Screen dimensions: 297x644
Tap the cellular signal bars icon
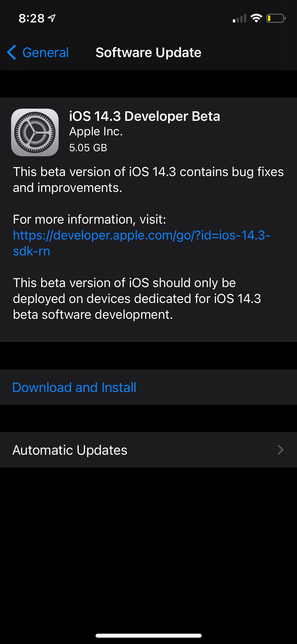tap(239, 19)
